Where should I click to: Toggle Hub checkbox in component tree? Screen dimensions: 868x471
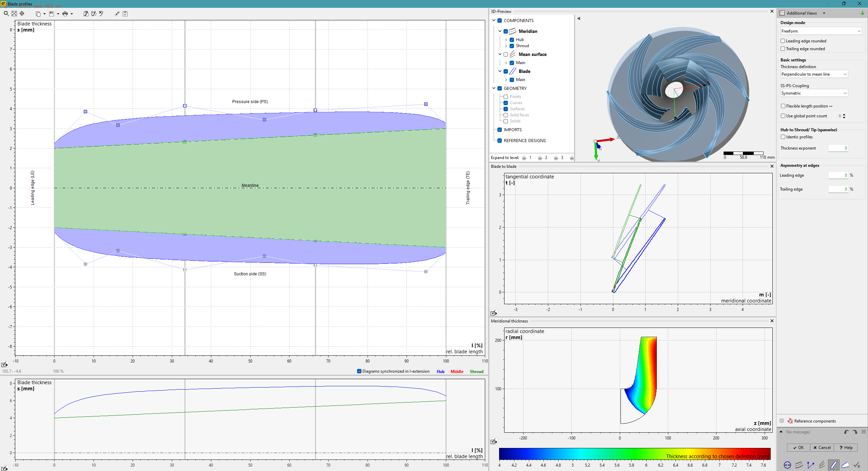pyautogui.click(x=512, y=40)
